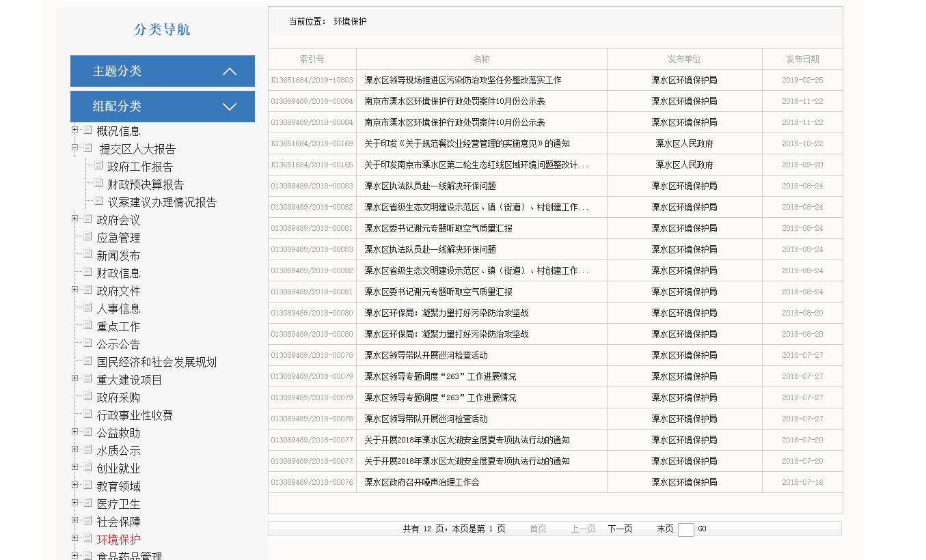Click the document icon beside 人事信息
Image resolution: width=926 pixels, height=560 pixels.
point(87,307)
